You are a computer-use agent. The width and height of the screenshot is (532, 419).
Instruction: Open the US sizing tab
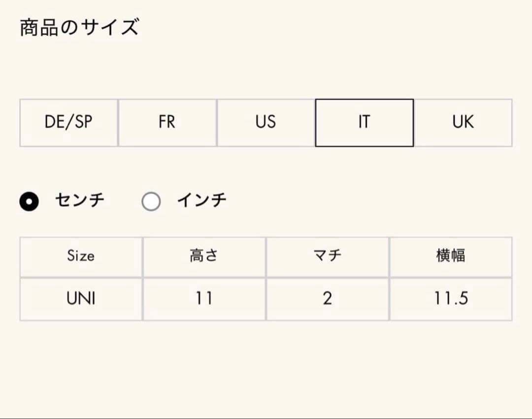click(266, 123)
